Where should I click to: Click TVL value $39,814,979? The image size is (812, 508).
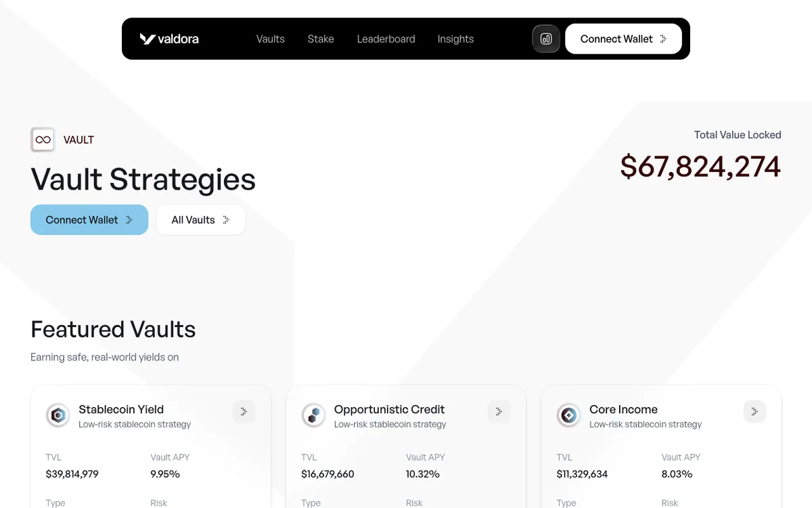tap(72, 474)
